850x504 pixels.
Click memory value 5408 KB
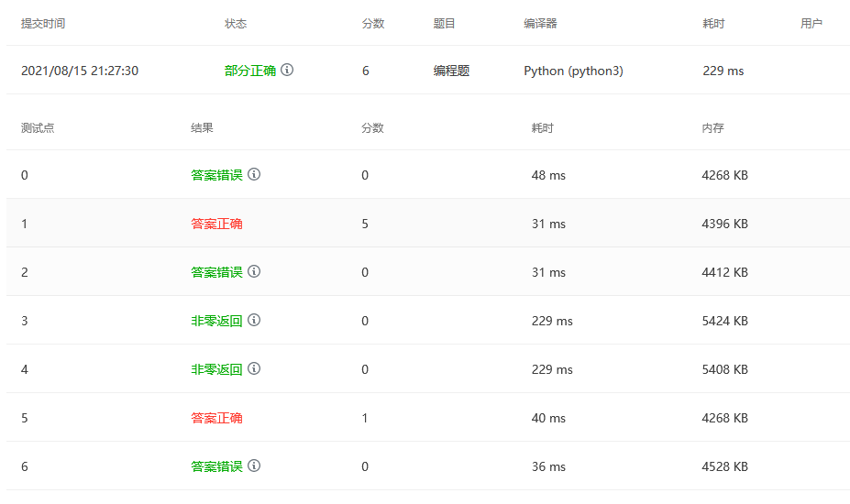(x=724, y=369)
